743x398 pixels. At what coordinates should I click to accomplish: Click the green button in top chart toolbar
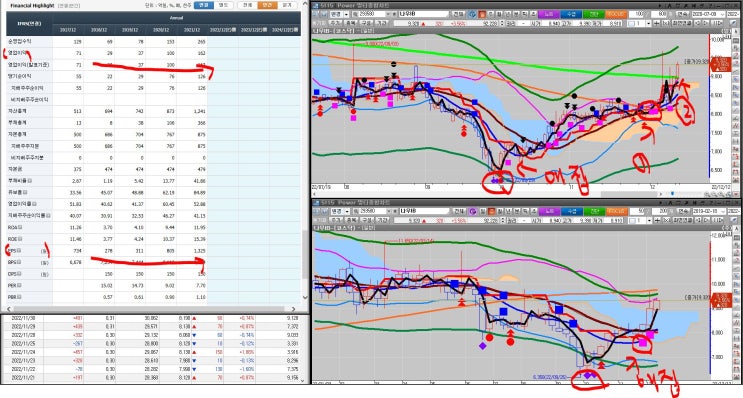[x=594, y=14]
